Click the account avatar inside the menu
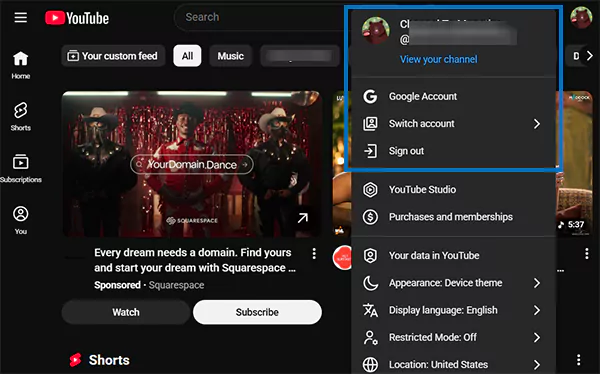This screenshot has width=600, height=374. tap(376, 30)
